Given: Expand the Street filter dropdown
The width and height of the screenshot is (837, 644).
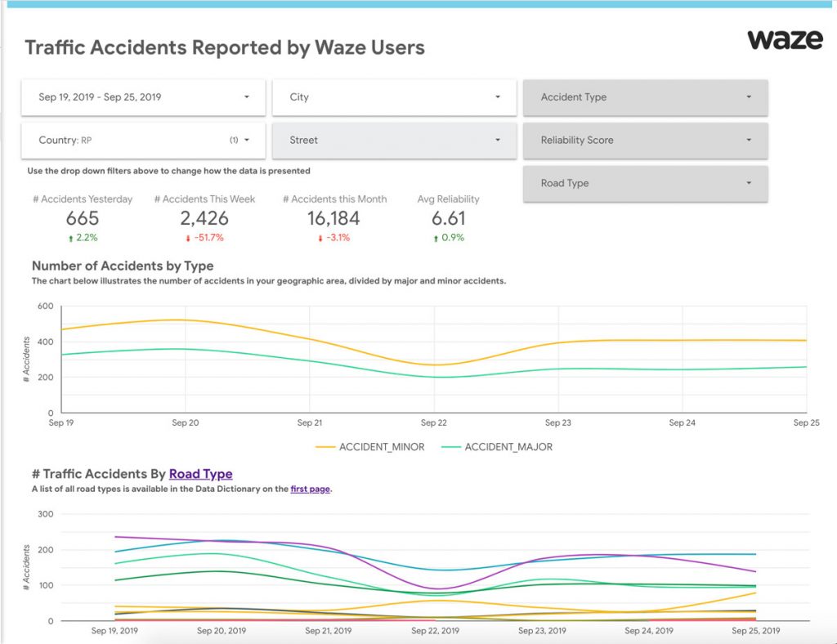Looking at the screenshot, I should 394,141.
